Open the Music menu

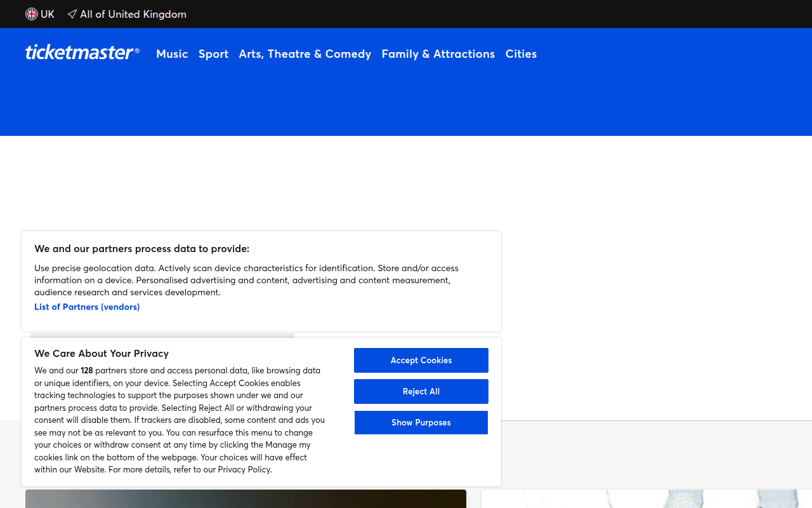[172, 54]
